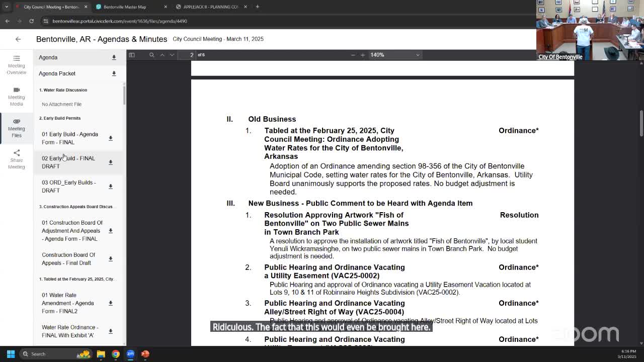Click the file list panel scrollbar
The height and width of the screenshot is (362, 644).
click(124, 96)
